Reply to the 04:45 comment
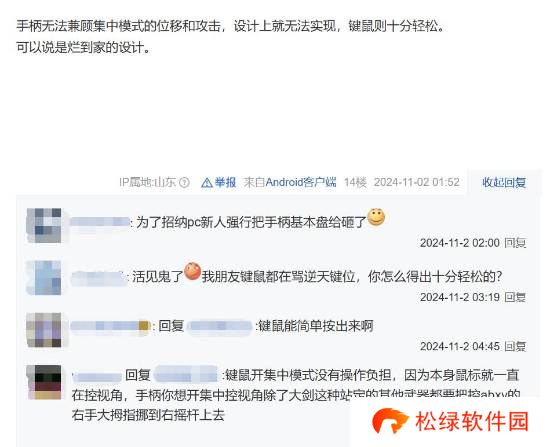The width and height of the screenshot is (550, 447). (x=515, y=346)
